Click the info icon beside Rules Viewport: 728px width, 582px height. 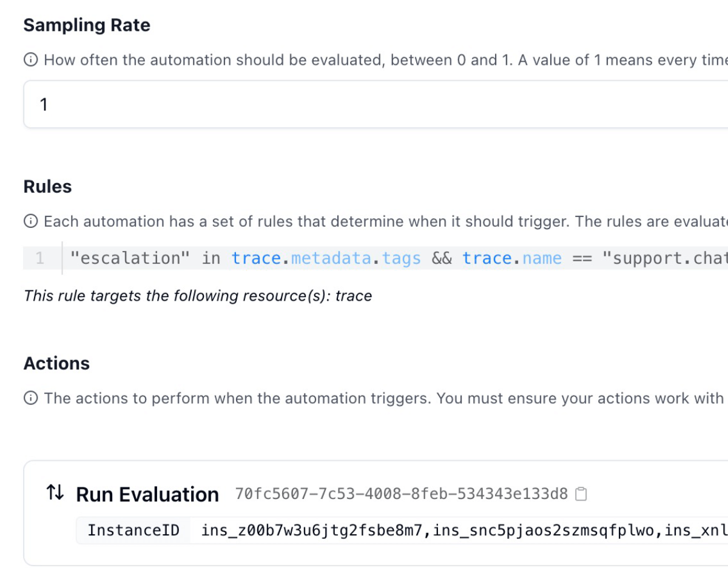(x=30, y=221)
